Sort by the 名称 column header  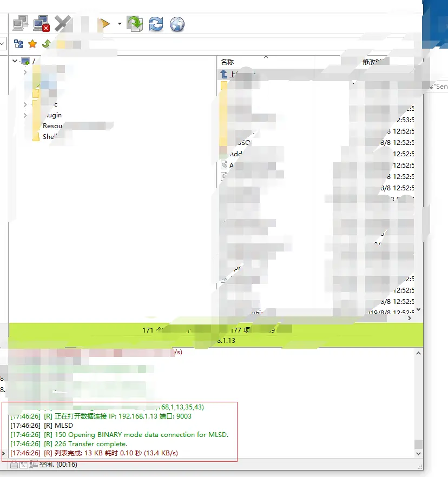227,62
